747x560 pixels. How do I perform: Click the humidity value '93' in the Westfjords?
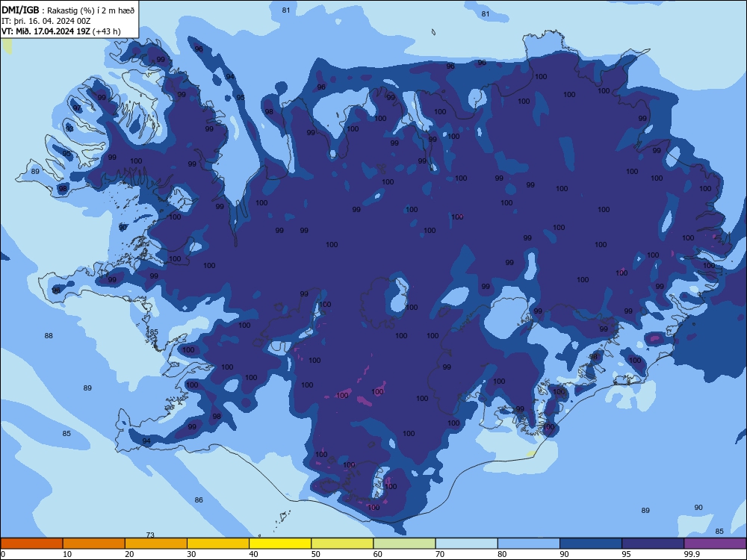coord(69,129)
